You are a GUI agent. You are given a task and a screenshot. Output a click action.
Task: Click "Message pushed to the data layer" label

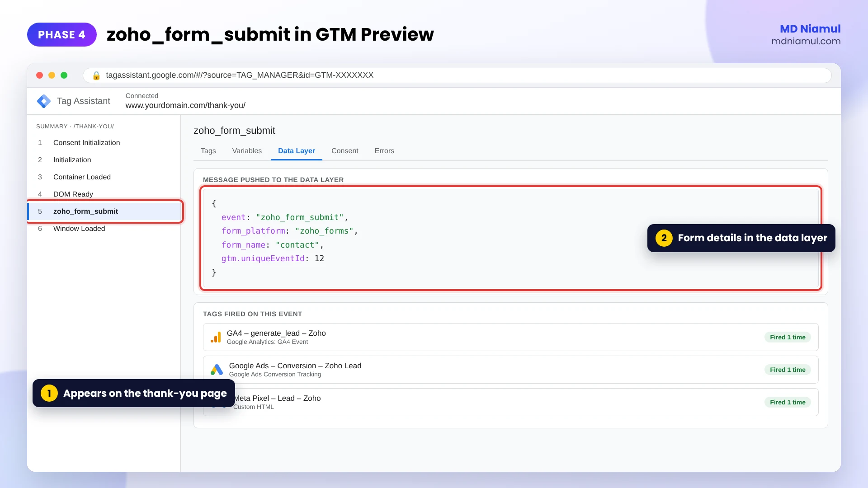pos(273,180)
